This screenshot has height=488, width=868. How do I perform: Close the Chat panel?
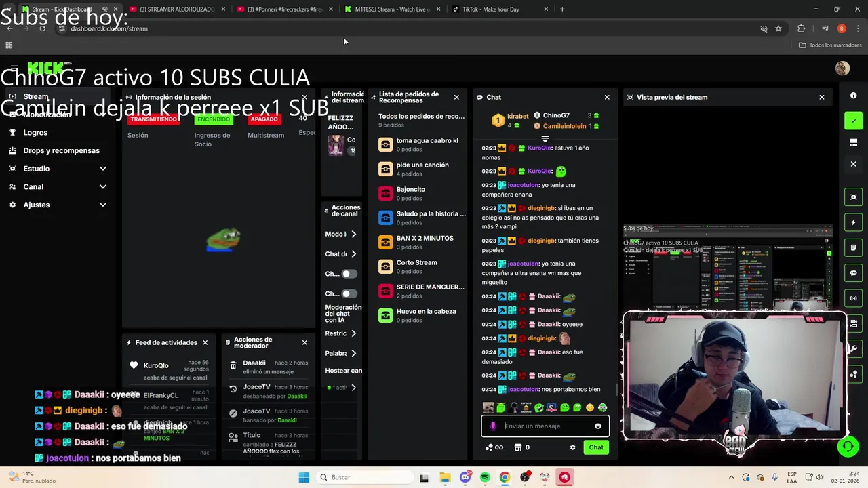point(607,97)
